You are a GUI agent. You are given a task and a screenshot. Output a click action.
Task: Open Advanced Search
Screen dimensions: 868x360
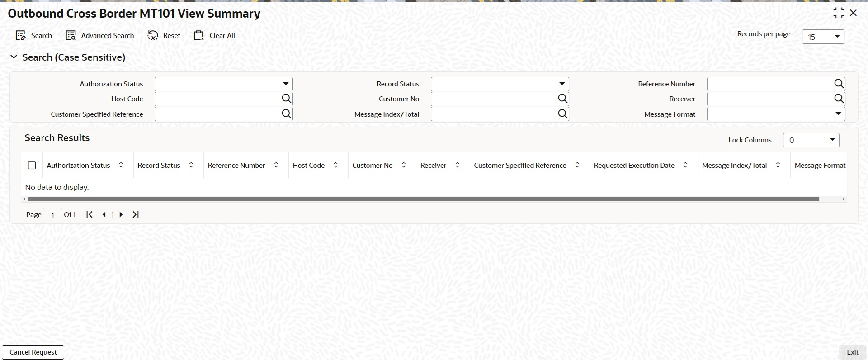[100, 36]
